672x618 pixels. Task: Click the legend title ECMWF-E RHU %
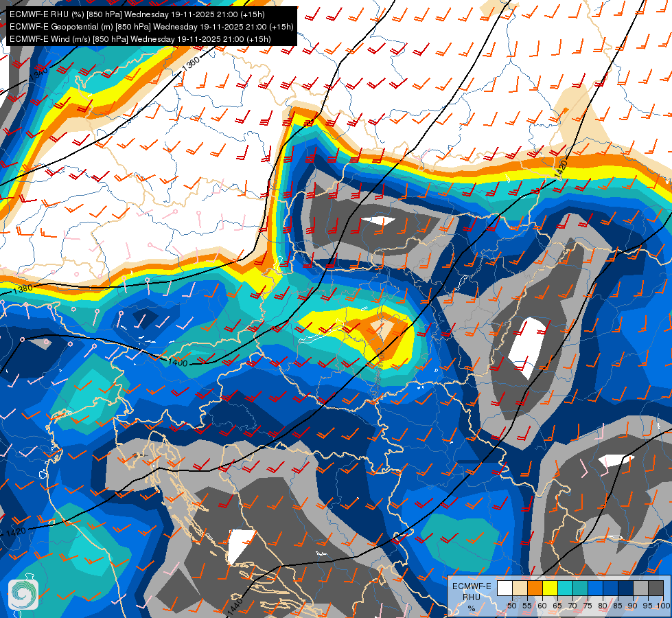click(472, 597)
